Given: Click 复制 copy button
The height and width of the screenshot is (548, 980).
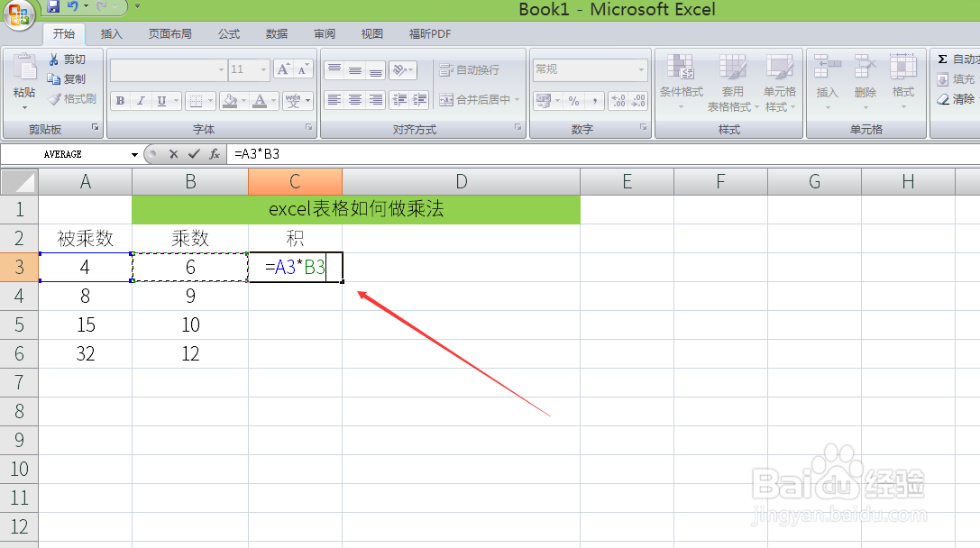Looking at the screenshot, I should [x=66, y=78].
